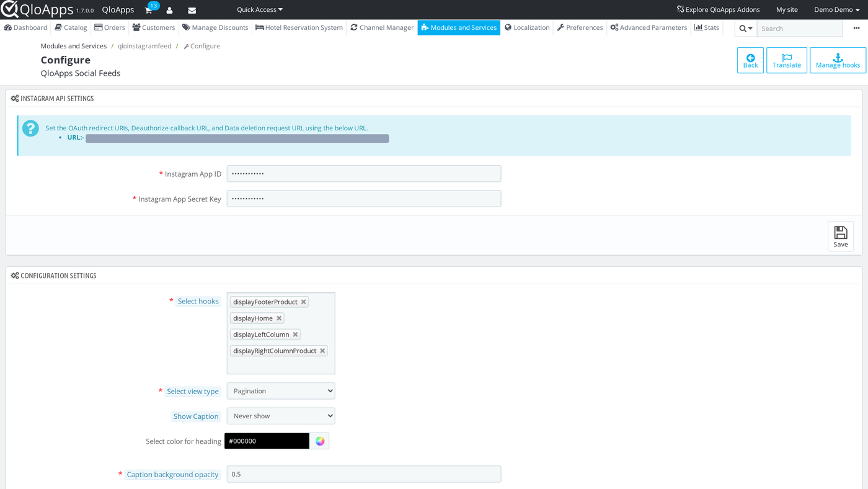Click the Back arrow button
Image resolution: width=868 pixels, height=489 pixels.
[750, 60]
